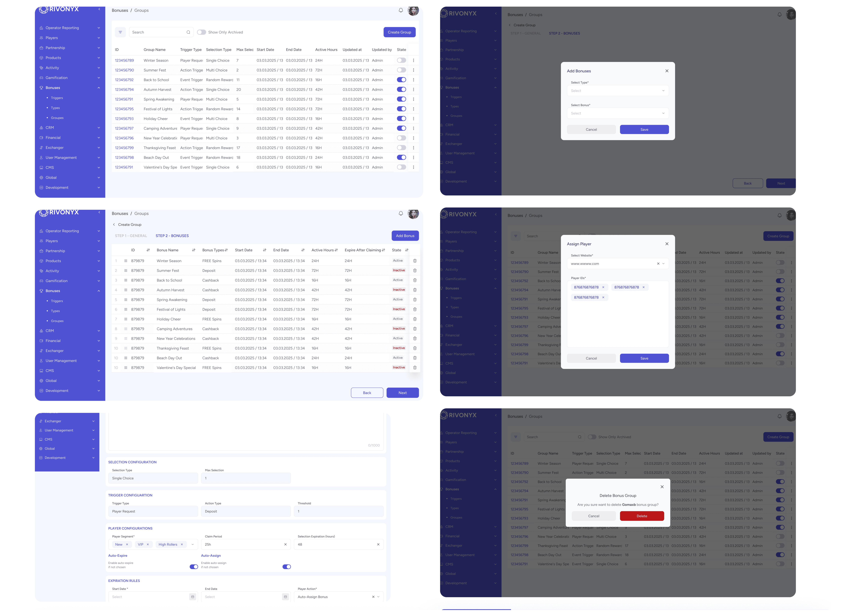Screen dimensions: 866x616
Task: Expand the Select Website dropdown arrow in Assign Player
Action: (663, 264)
